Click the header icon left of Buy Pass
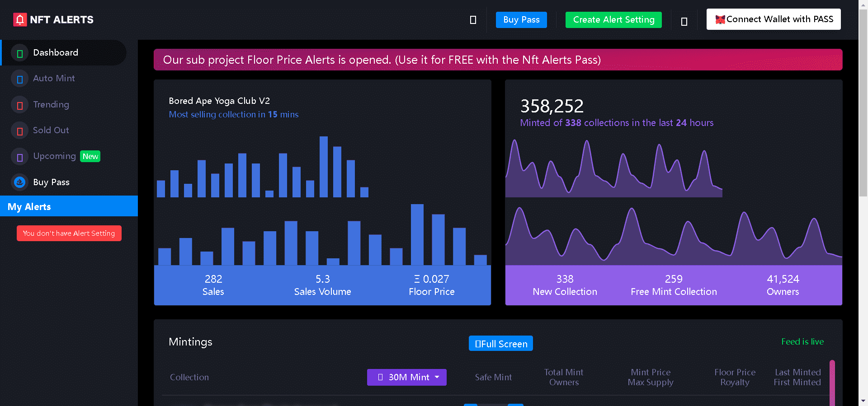Screen dimensions: 868x406 coord(473,20)
